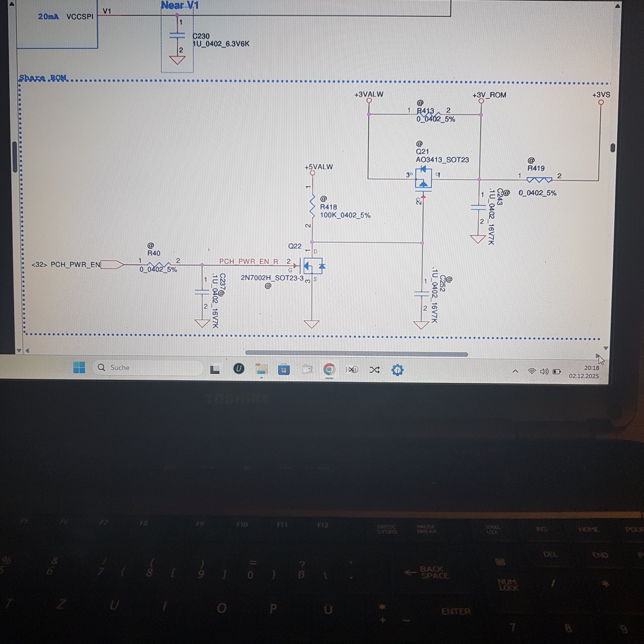This screenshot has width=644, height=644.
Task: Open the HxD hex editor icon
Action: (352, 370)
